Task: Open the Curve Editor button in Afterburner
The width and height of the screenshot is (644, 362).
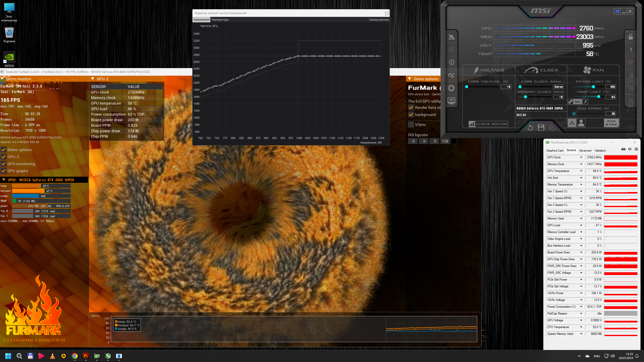Action: 488,124
